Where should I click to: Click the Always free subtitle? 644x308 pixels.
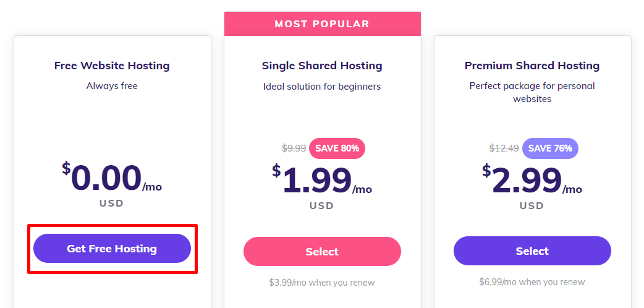pyautogui.click(x=112, y=86)
